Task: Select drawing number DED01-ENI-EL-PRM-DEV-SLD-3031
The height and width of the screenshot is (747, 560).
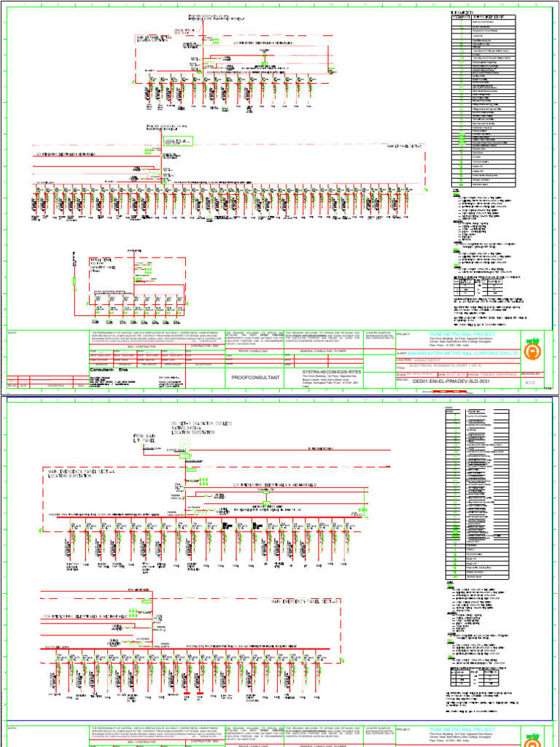Action: pyautogui.click(x=451, y=381)
